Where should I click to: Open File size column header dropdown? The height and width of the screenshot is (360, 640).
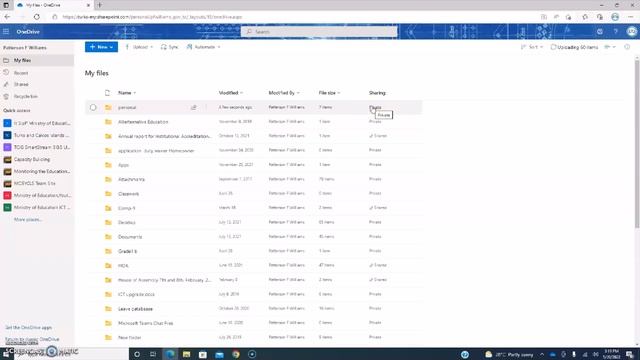[329, 93]
